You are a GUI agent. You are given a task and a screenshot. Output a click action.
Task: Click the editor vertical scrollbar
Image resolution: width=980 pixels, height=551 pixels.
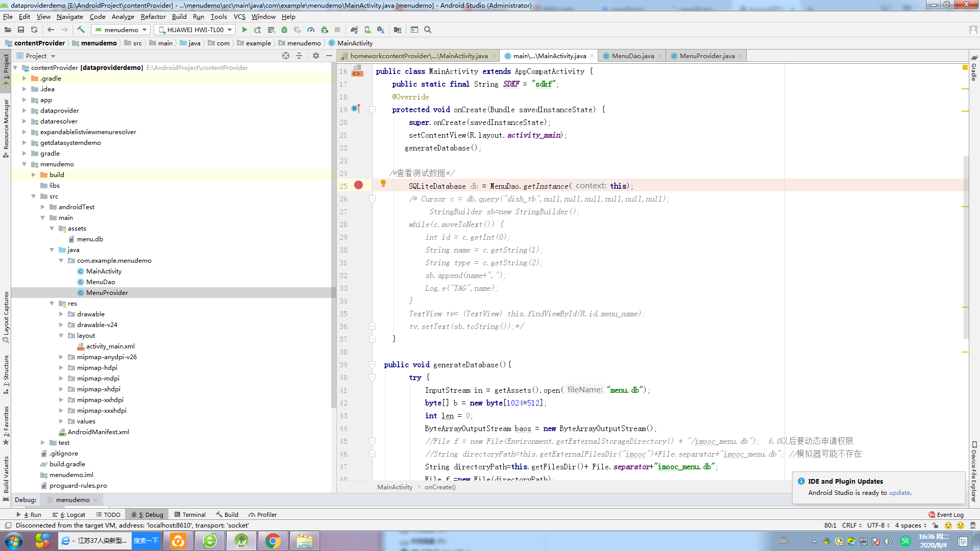coord(966,245)
